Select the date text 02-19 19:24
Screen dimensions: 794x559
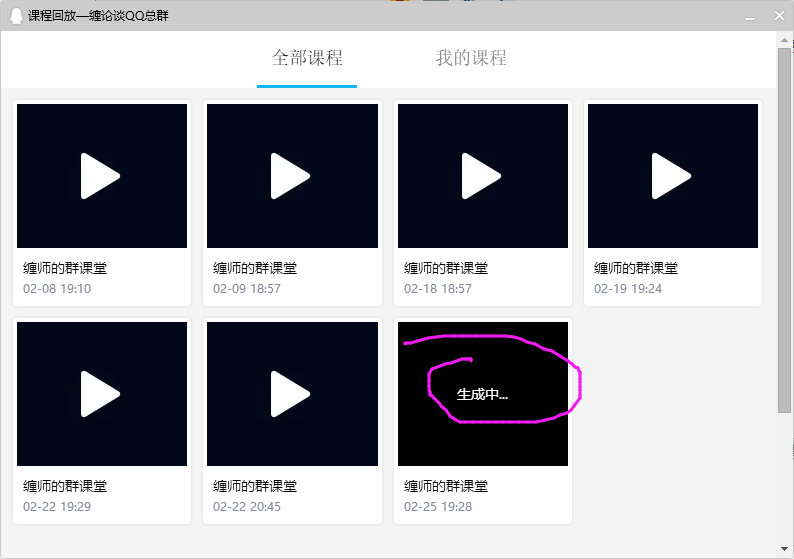[x=628, y=289]
